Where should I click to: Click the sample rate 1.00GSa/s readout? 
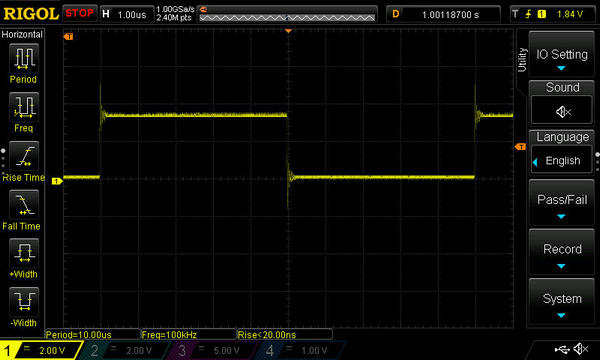(175, 9)
